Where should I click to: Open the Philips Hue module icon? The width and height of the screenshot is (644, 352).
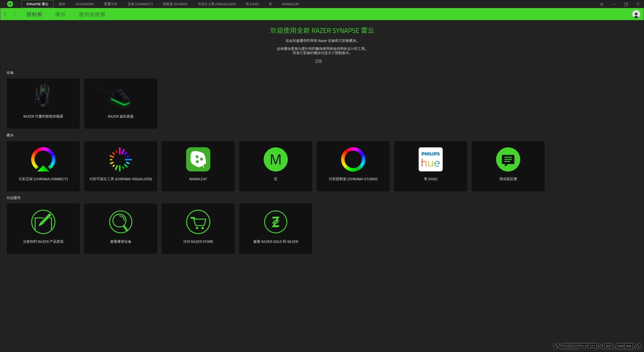431,159
